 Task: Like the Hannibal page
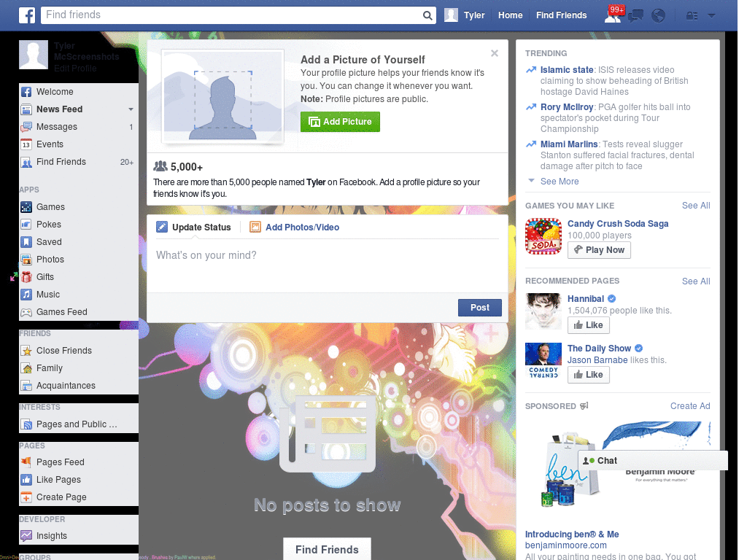click(589, 325)
